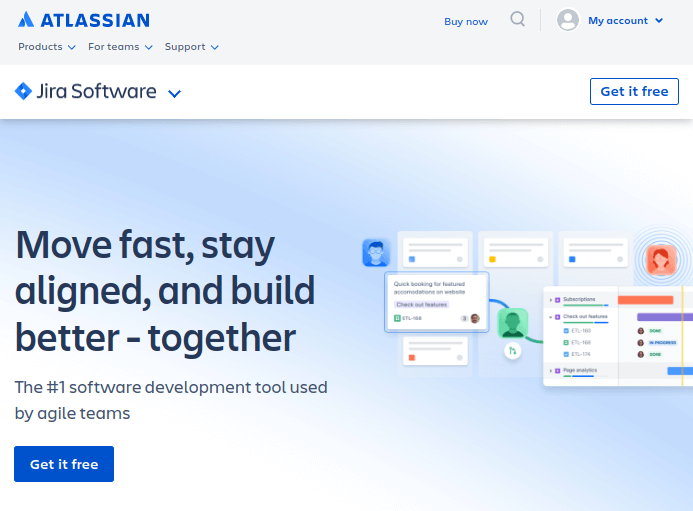Click the My account avatar icon

click(x=568, y=20)
